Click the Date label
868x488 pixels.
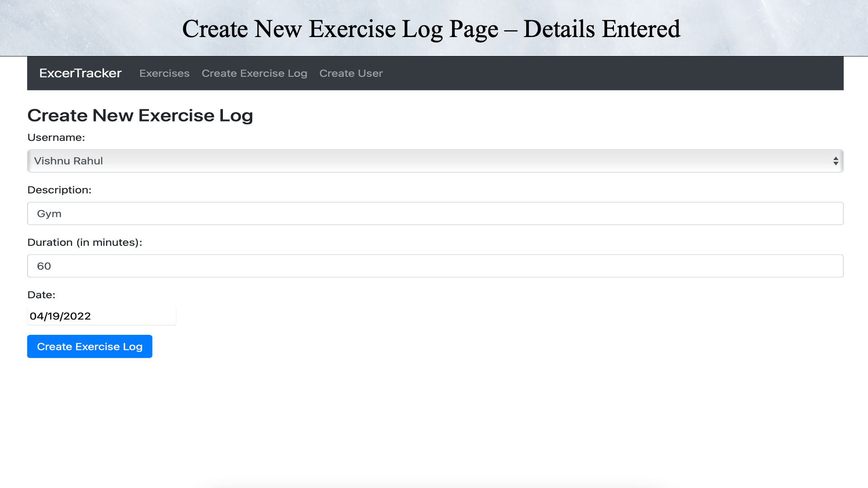[x=41, y=295]
